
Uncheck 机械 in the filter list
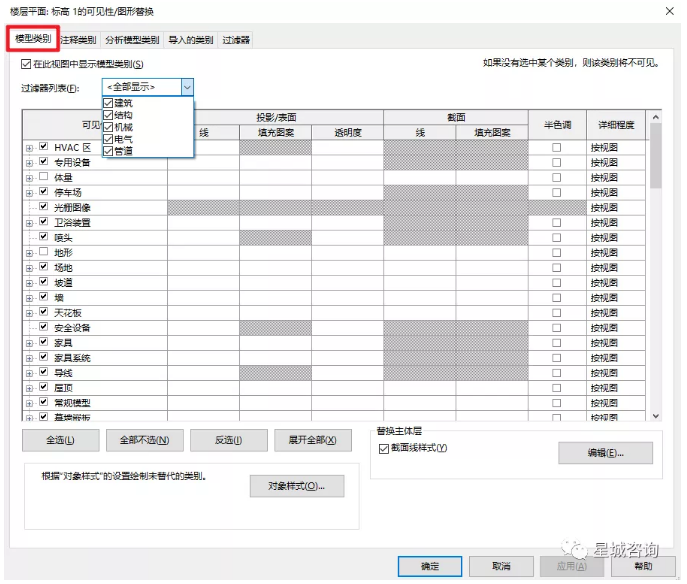tap(108, 127)
